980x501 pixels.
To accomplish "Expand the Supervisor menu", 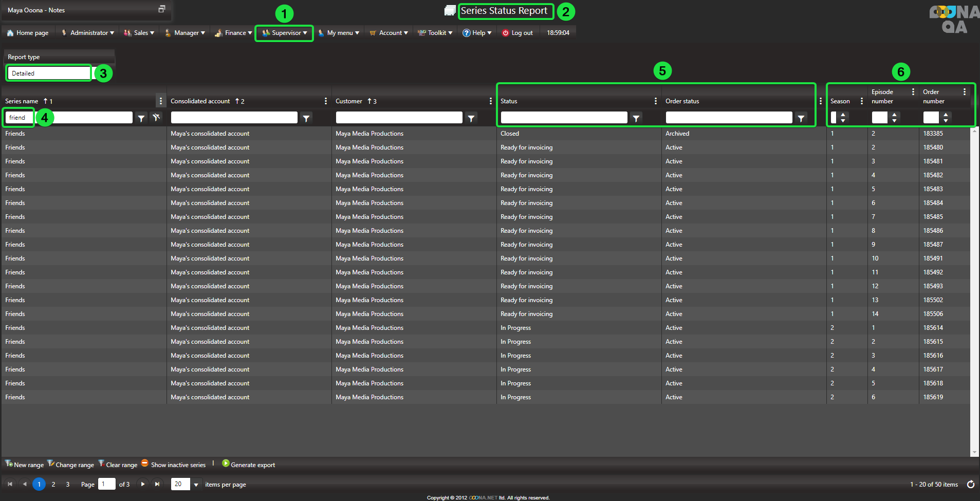I will pos(285,33).
